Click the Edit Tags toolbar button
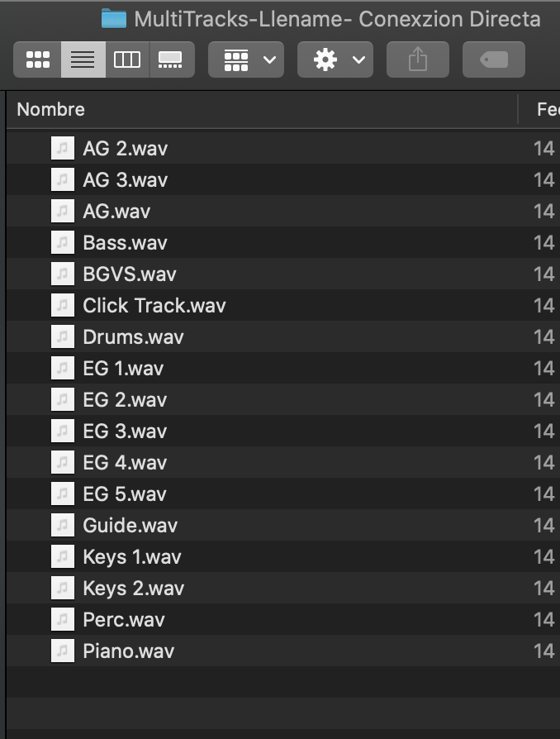 [494, 60]
